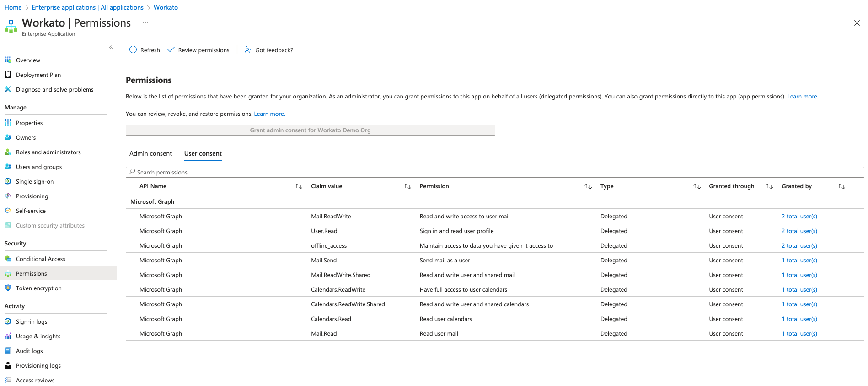Collapse the left sidebar menu
This screenshot has height=386, width=868.
click(x=111, y=47)
